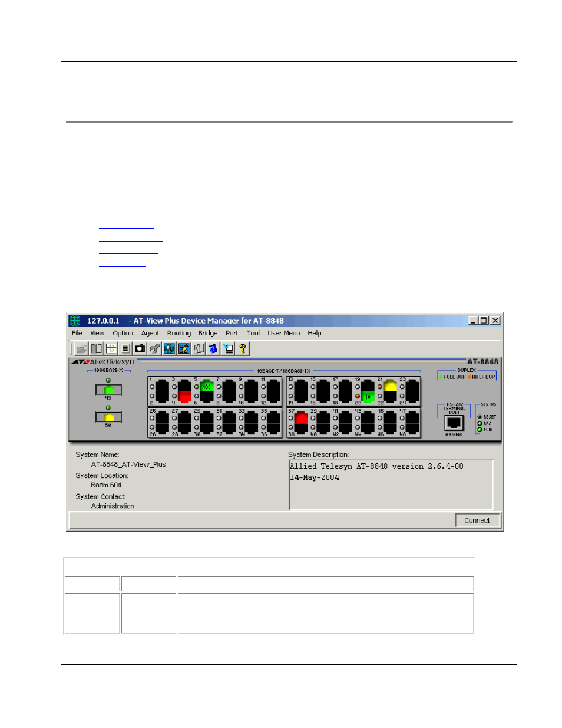Click the disabled Open folder toolbar icon
Screen dimensions: 562x728
click(82, 348)
